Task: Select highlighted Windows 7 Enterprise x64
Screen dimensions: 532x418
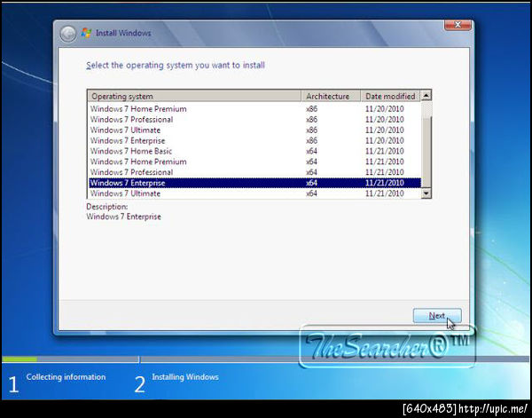Action: (x=254, y=183)
